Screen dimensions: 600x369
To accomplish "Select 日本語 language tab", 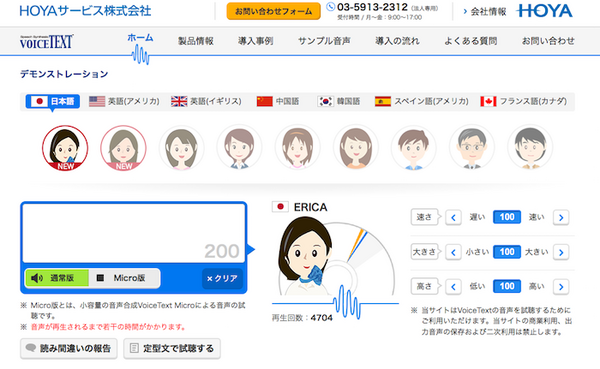I will pos(53,101).
